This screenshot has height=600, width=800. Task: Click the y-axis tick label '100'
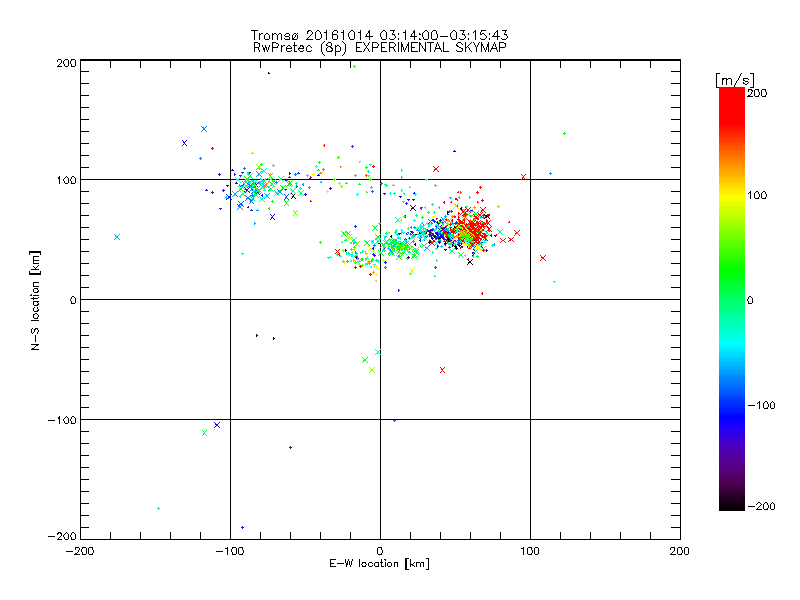[x=66, y=180]
